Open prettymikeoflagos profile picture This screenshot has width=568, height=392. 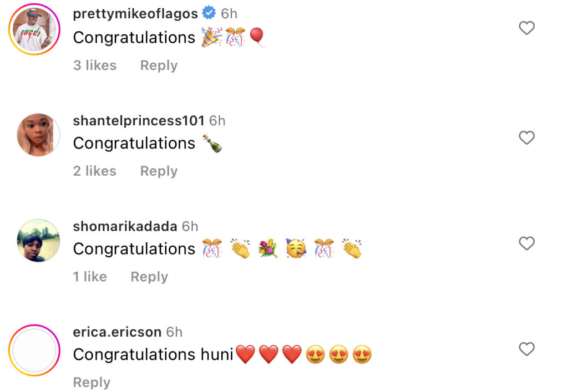pos(34,29)
